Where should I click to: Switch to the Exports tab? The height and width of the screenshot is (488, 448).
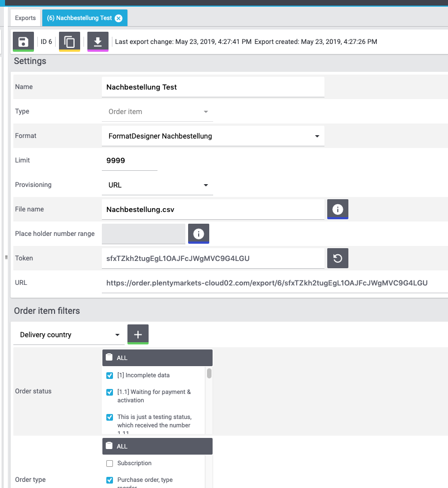(x=26, y=18)
